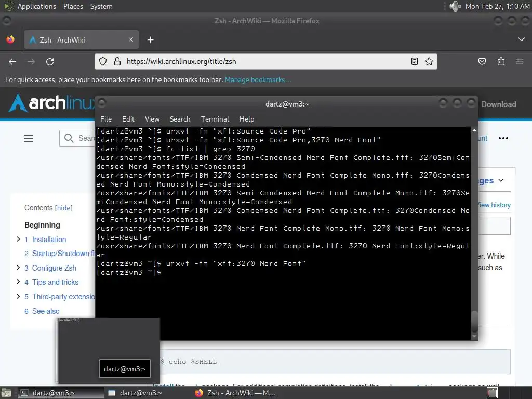Viewport: 532px width, 399px height.
Task: Open the System menu
Action: (x=101, y=6)
